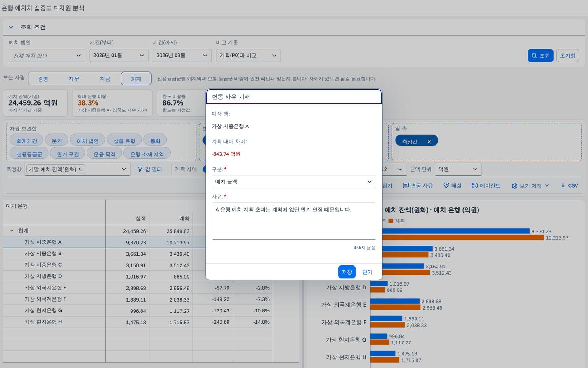Open the 비교 기준 dropdown
Screen dimensions: 588x368
point(248,56)
